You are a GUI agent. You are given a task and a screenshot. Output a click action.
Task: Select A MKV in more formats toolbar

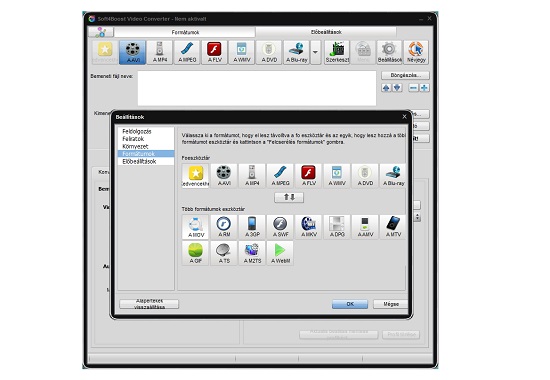point(308,227)
